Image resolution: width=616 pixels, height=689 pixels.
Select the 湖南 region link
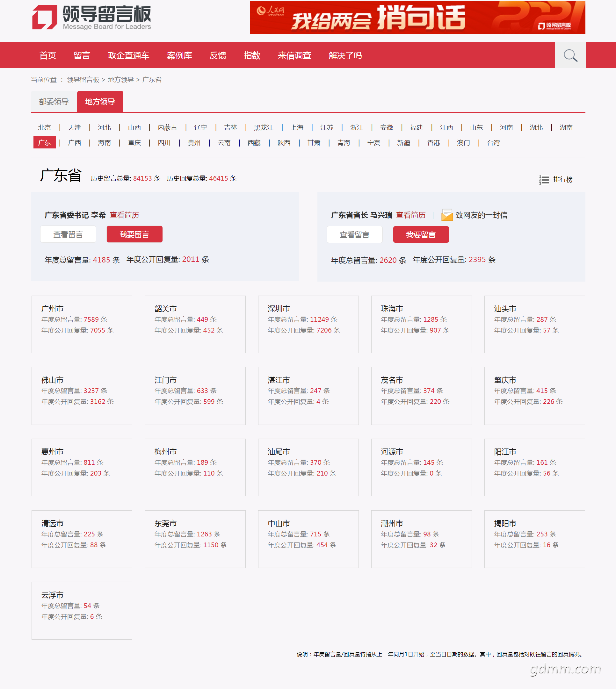(566, 127)
